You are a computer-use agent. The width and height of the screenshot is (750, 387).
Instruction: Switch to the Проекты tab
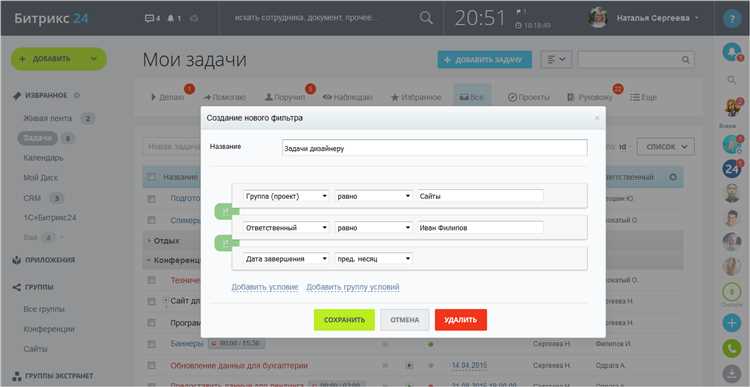528,97
